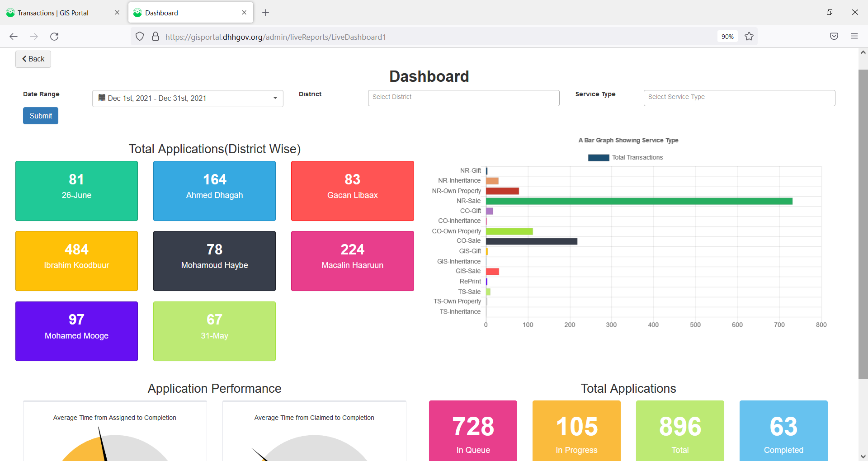The height and width of the screenshot is (461, 868).
Task: Go back with the browser back arrow
Action: click(x=14, y=37)
